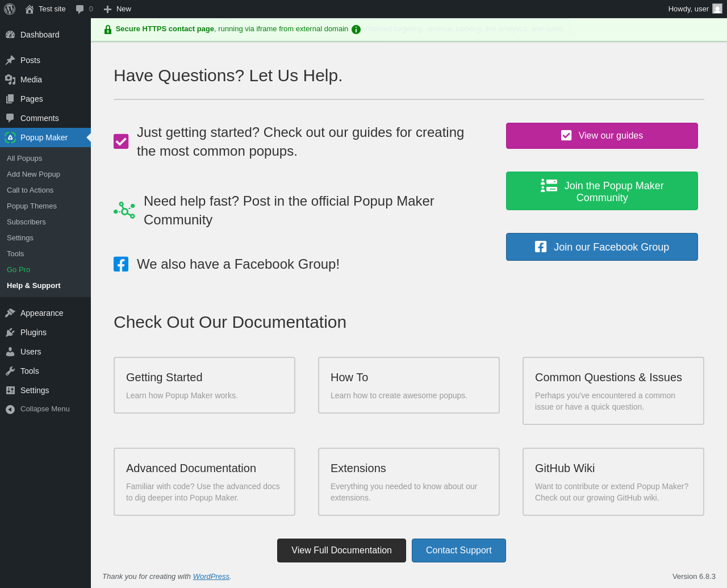Click the magenta checkmark icon beside guides text
The height and width of the screenshot is (588, 727).
click(121, 141)
